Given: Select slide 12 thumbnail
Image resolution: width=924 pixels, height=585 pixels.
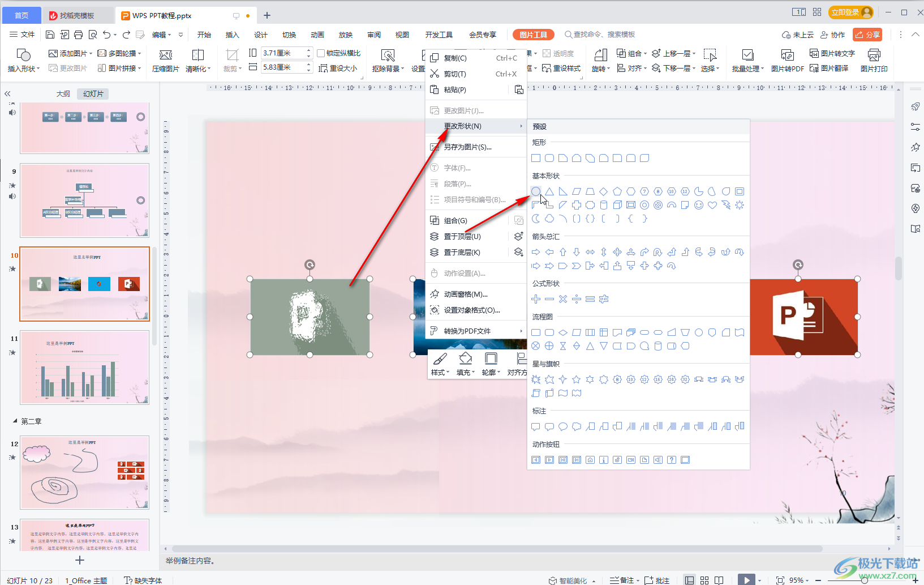Looking at the screenshot, I should [85, 472].
